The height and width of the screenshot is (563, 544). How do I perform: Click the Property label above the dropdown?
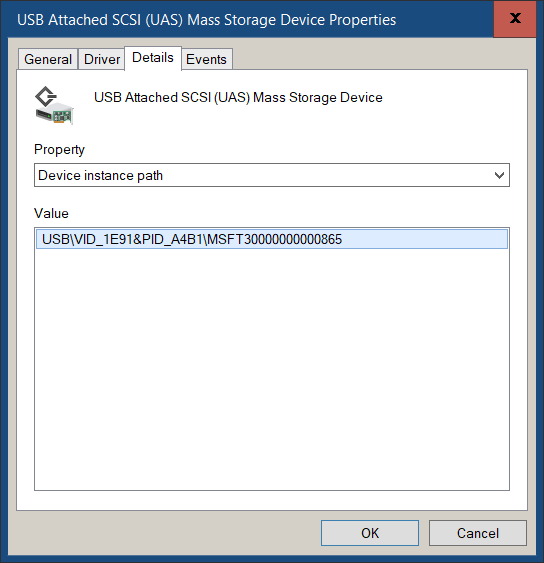click(x=59, y=150)
